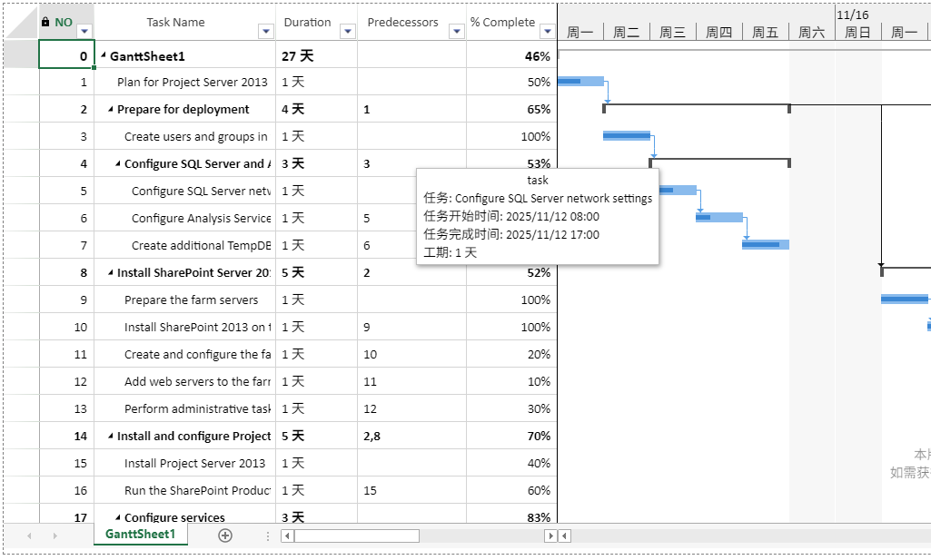Select the Prepare the farm servers Gantt bar
This screenshot has width=931, height=560.
[905, 299]
